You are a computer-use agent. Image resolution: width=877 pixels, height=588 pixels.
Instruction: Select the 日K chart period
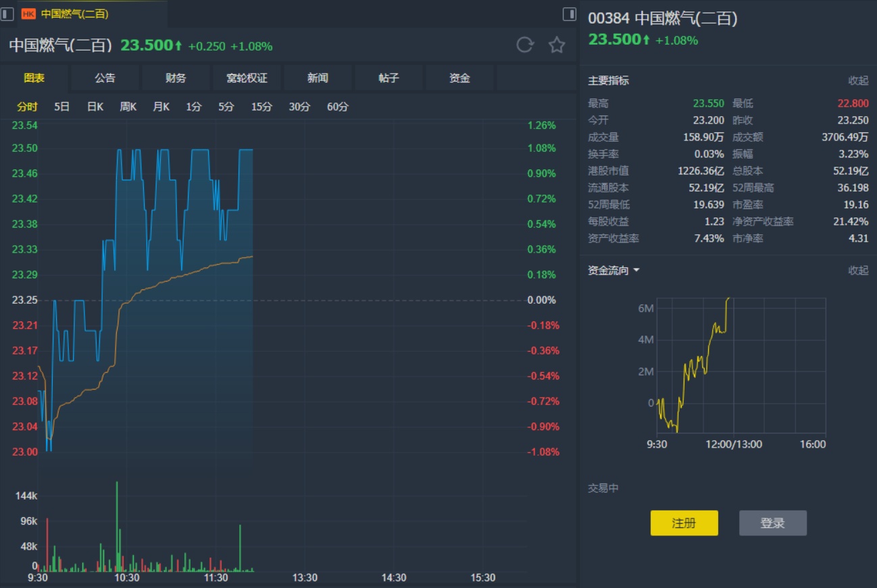tap(95, 107)
